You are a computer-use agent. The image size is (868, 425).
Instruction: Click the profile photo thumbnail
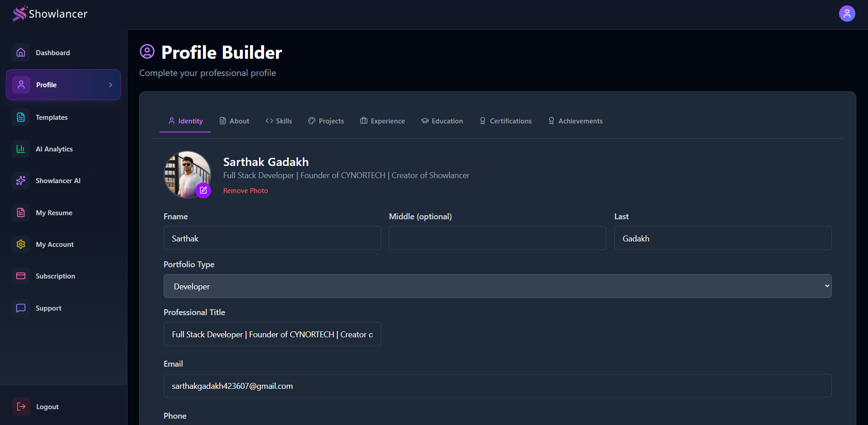point(187,174)
